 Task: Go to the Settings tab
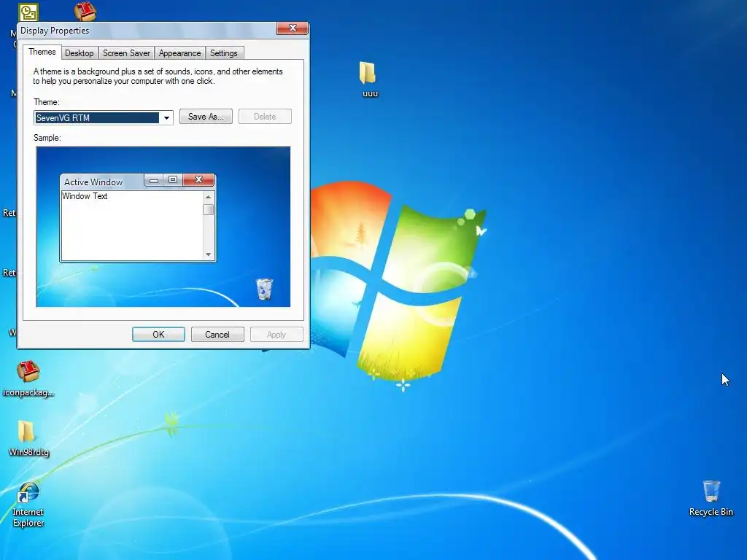[224, 53]
